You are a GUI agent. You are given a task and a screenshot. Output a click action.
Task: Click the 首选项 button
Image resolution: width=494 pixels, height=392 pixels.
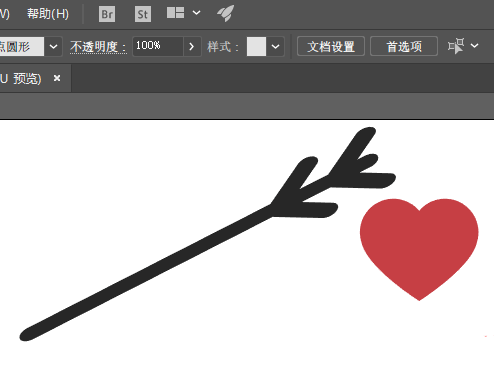404,46
